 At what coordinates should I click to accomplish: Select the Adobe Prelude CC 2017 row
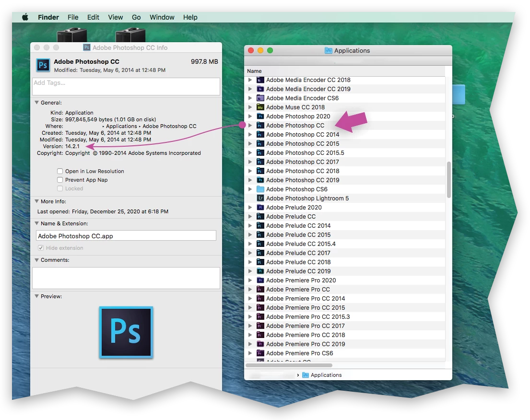[x=345, y=253]
